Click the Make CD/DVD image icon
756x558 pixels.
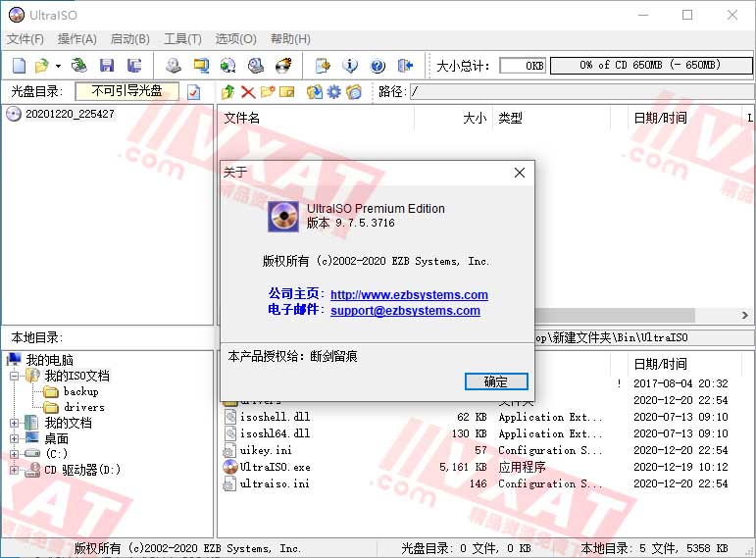click(174, 66)
